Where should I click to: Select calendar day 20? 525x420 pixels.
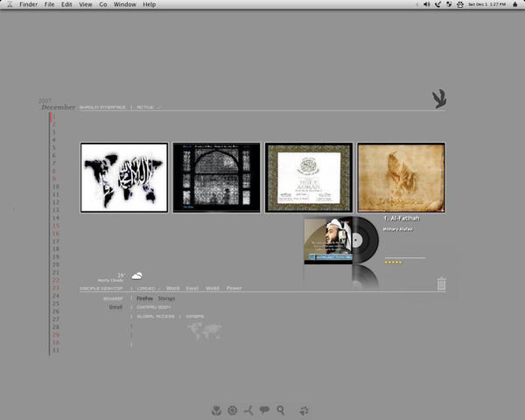pyautogui.click(x=56, y=264)
